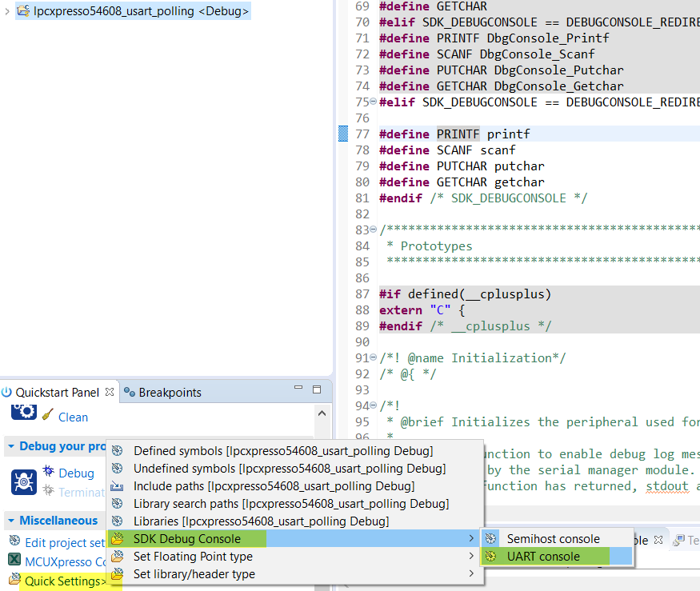Click the Semihost console icon
The image size is (700, 591).
491,539
